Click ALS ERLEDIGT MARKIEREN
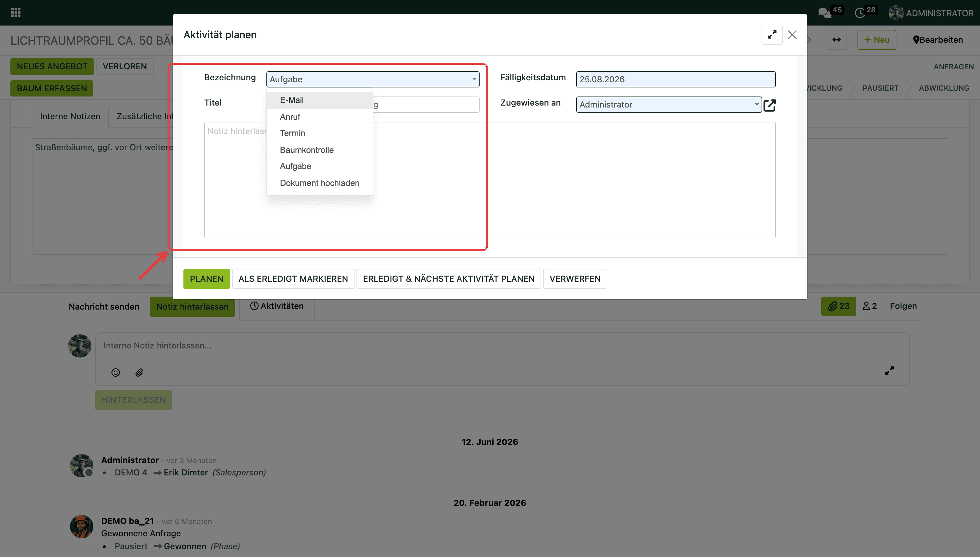 [x=293, y=279]
